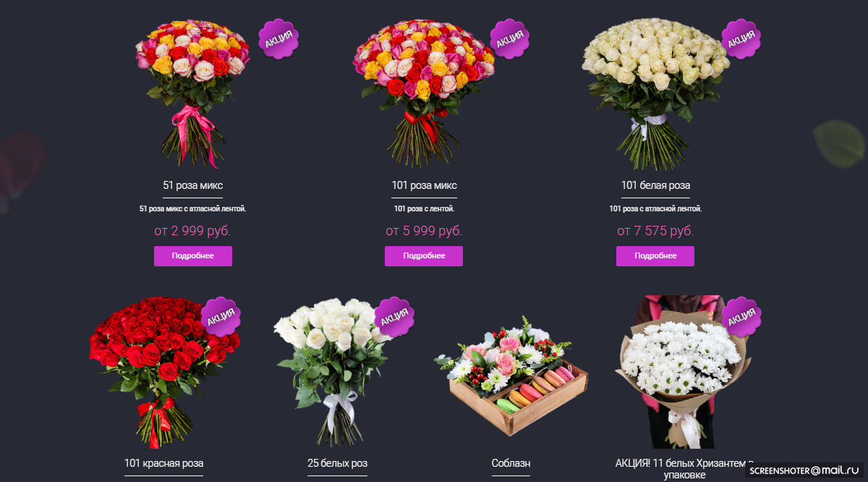The height and width of the screenshot is (482, 868).
Task: Open the white chrysanthemum bouquet image
Action: coord(678,371)
